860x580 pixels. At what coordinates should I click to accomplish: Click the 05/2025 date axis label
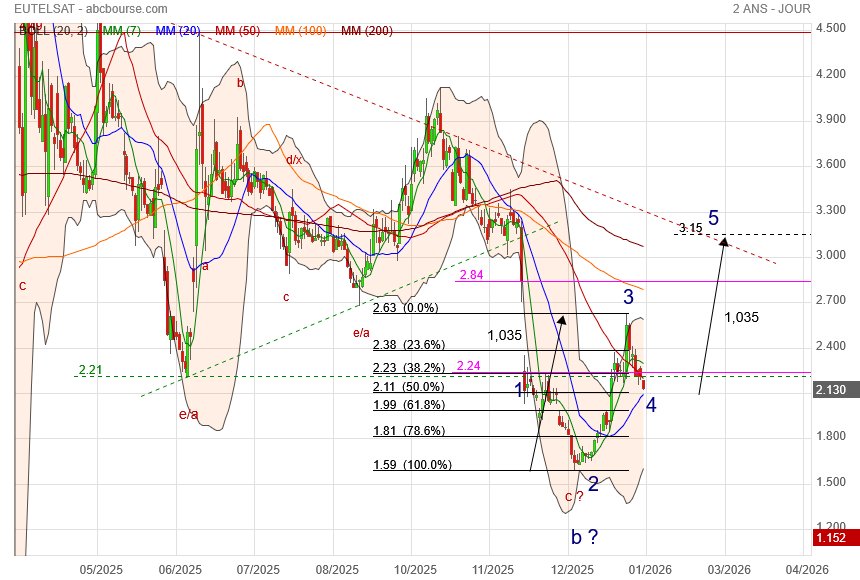pos(101,570)
